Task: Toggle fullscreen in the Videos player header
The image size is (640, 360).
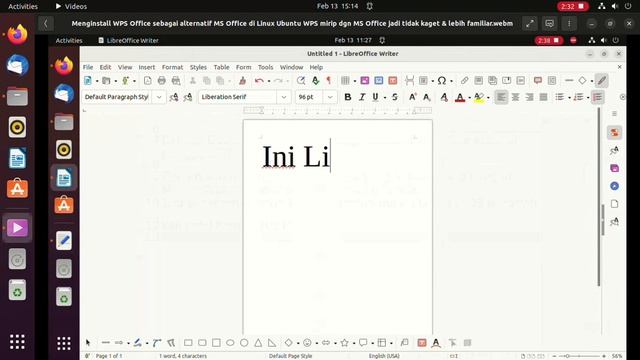Action: pos(530,24)
